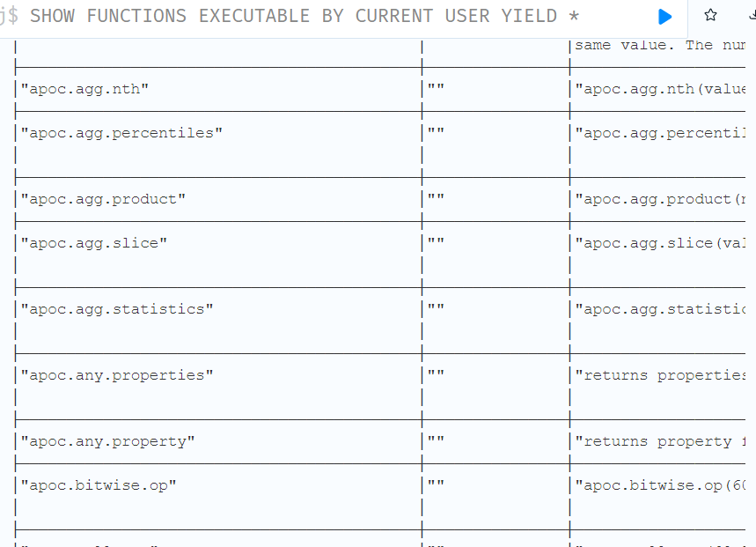This screenshot has width=756, height=547.
Task: Run the query with the blue play button
Action: coord(664,17)
